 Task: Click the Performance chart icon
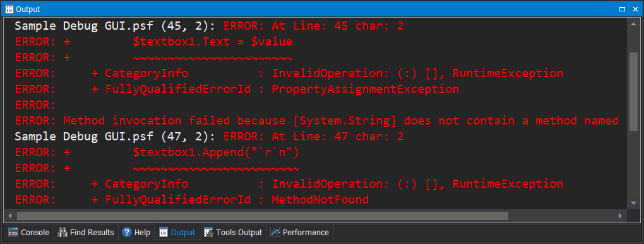click(x=275, y=233)
